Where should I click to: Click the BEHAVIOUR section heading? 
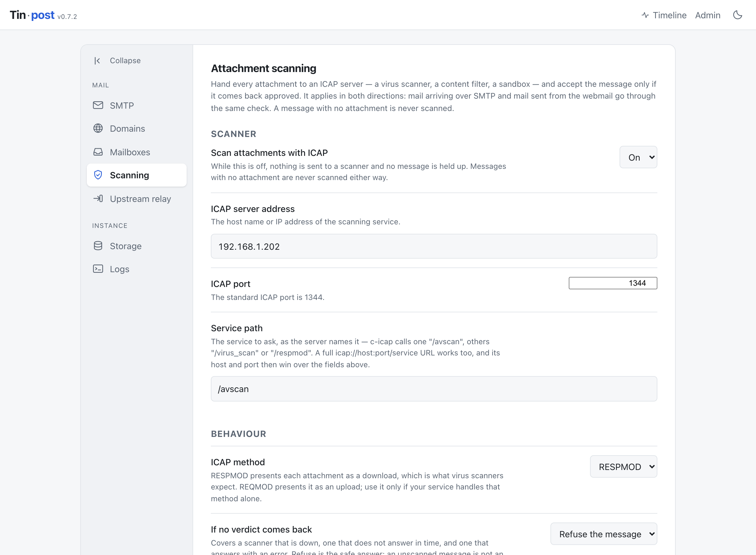pyautogui.click(x=238, y=434)
